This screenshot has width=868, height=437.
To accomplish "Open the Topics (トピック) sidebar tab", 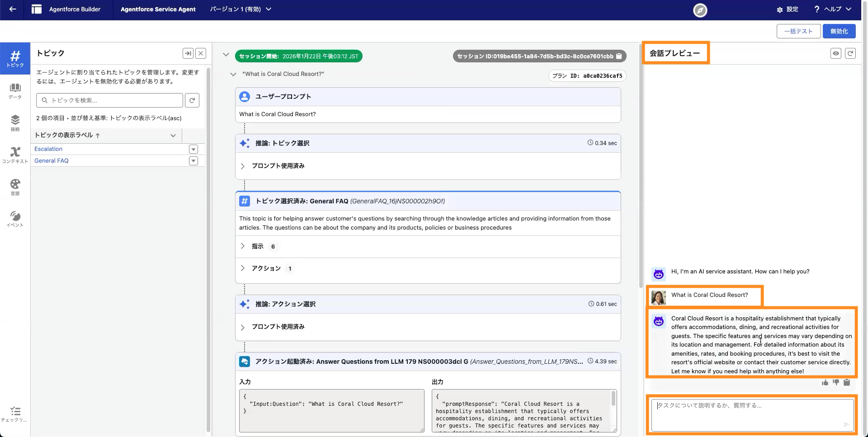I will tap(15, 59).
